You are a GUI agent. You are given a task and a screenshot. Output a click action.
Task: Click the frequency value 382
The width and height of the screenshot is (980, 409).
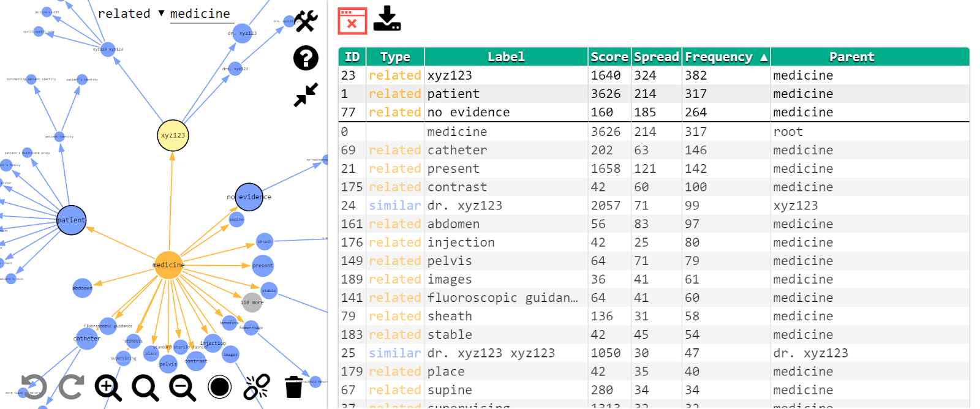point(696,75)
